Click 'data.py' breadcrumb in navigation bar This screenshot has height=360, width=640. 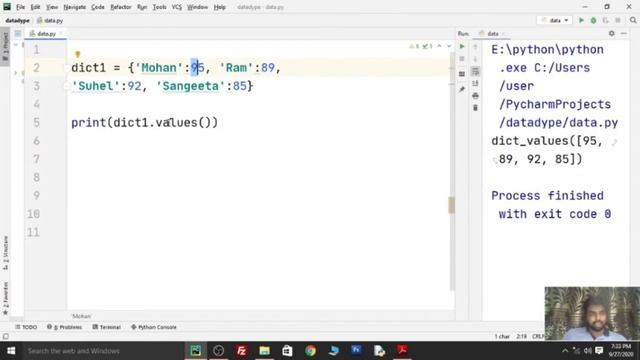click(x=50, y=20)
